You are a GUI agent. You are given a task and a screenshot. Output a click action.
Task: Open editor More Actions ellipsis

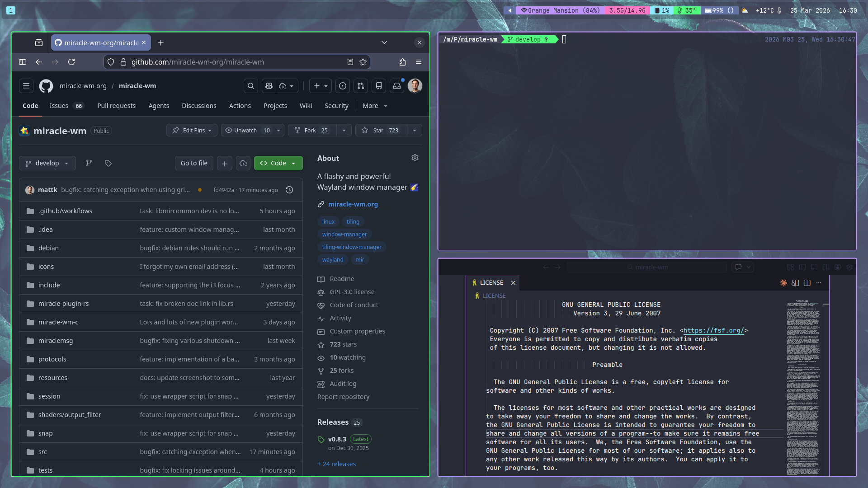pos(819,283)
